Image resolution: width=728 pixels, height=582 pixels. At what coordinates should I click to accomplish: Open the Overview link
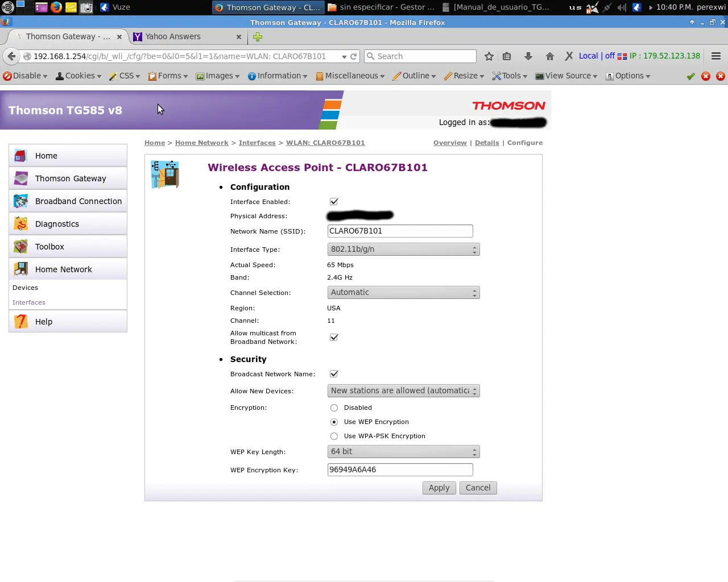450,143
